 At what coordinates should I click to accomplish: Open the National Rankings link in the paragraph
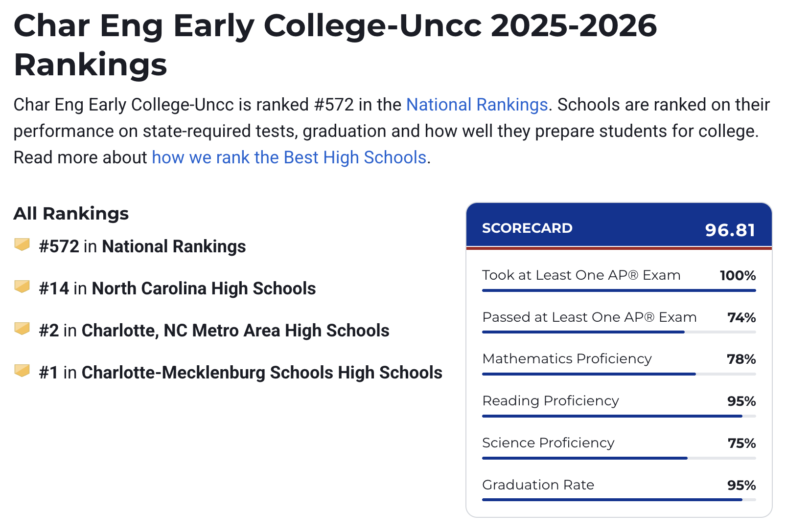[x=477, y=105]
